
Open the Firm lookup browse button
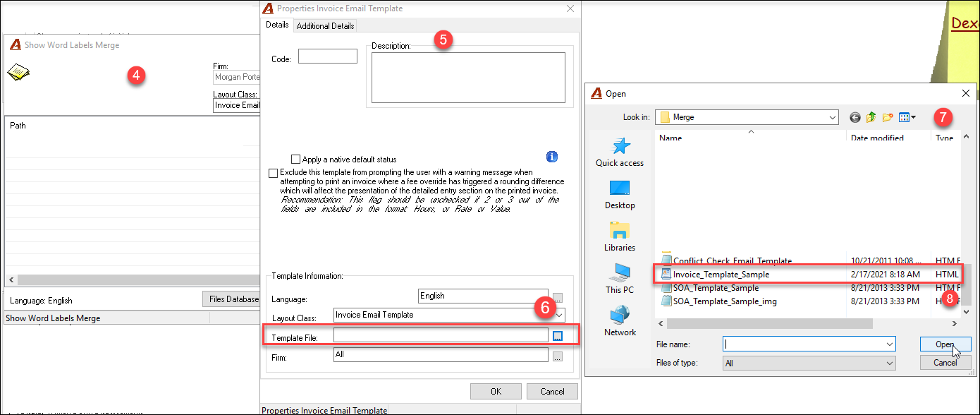pos(558,357)
